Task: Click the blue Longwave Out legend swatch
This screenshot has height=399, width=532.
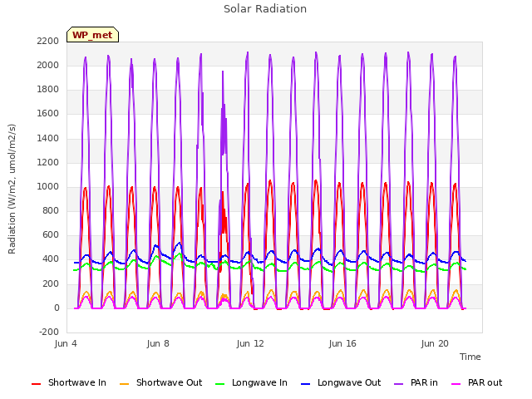Action: [305, 384]
